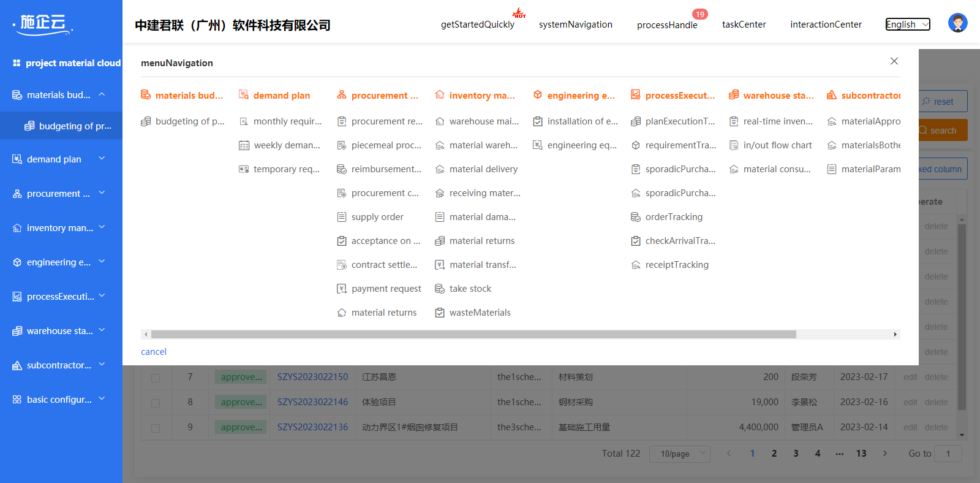The image size is (980, 483).
Task: Expand the basic configuration sidebar group
Action: pos(102,398)
